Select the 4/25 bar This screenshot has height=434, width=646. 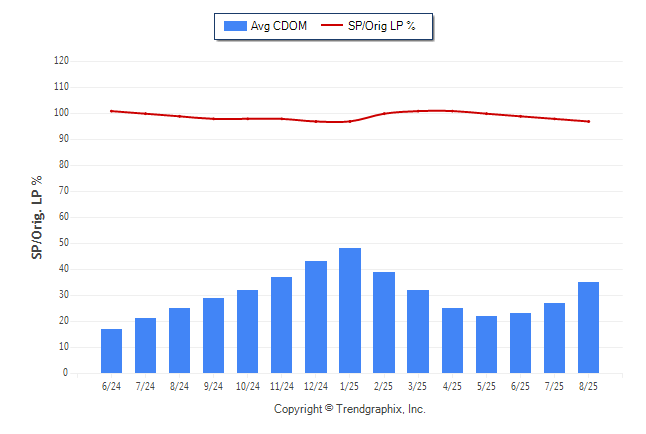452,340
